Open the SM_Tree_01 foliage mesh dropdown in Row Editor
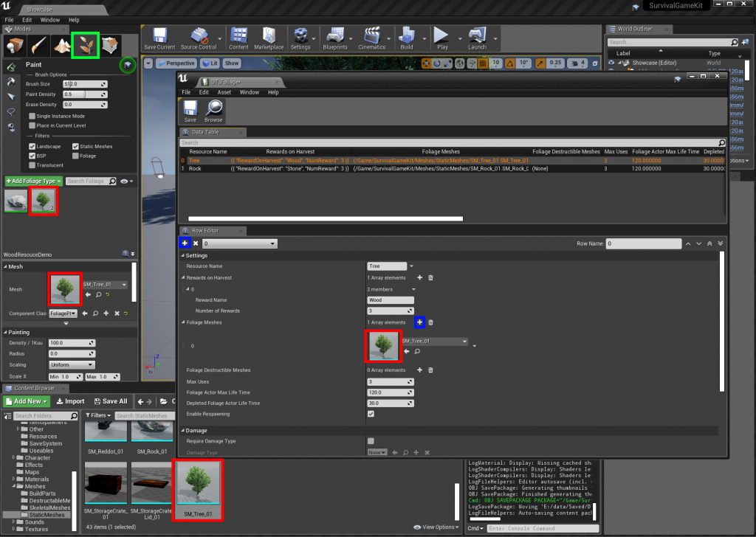This screenshot has width=756, height=537. pos(434,342)
